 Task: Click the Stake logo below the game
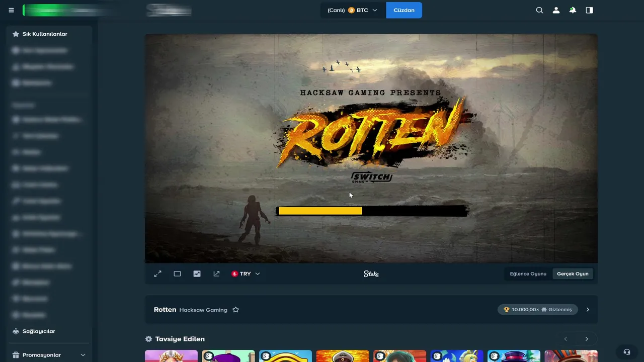[371, 274]
